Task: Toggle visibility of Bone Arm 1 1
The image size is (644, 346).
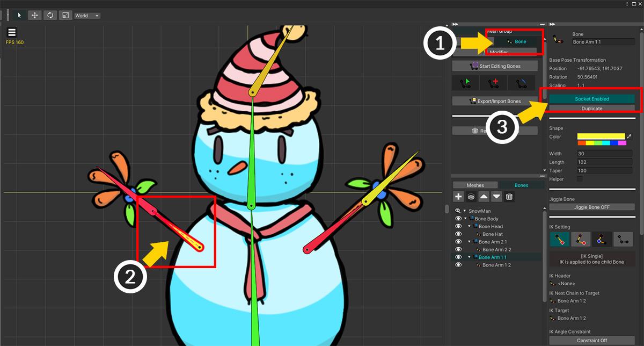Action: click(x=458, y=257)
